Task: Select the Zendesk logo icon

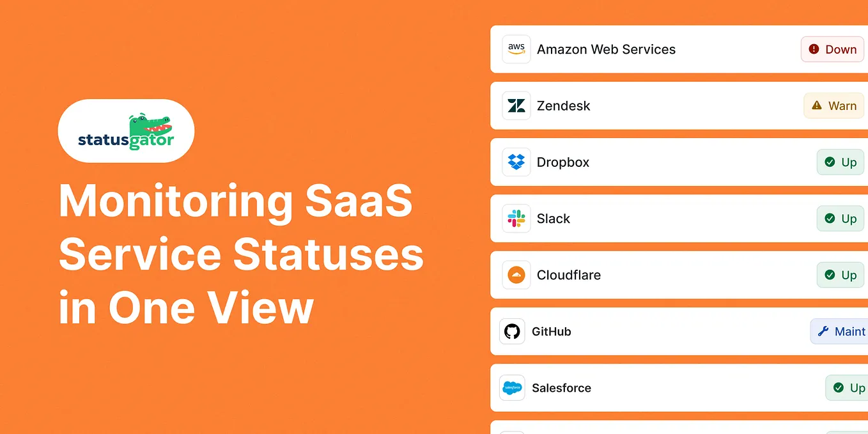Action: 516,105
